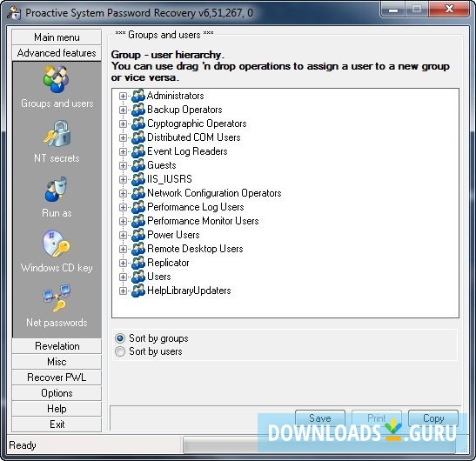Expand the Power Users node
This screenshot has height=461, width=476.
tap(123, 235)
